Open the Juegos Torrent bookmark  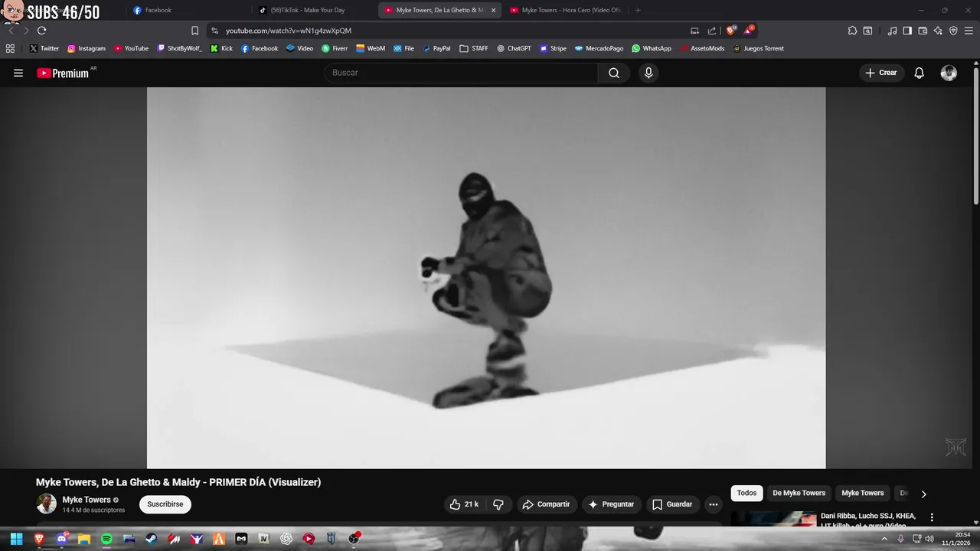pyautogui.click(x=758, y=48)
